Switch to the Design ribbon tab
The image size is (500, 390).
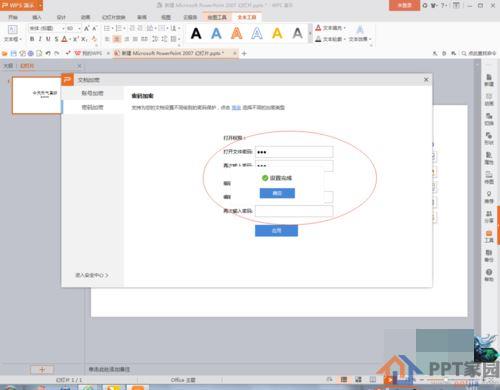click(61, 17)
